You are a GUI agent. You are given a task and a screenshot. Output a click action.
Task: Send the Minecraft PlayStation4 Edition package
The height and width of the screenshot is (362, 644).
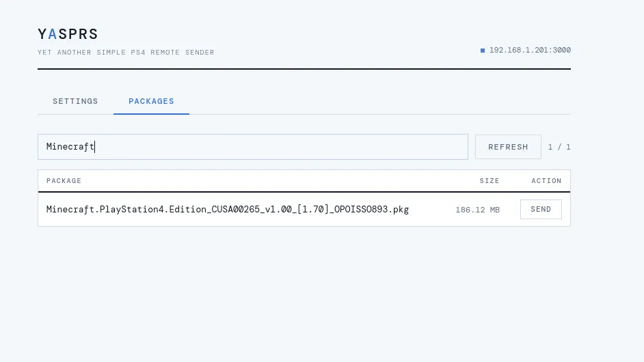tap(541, 209)
